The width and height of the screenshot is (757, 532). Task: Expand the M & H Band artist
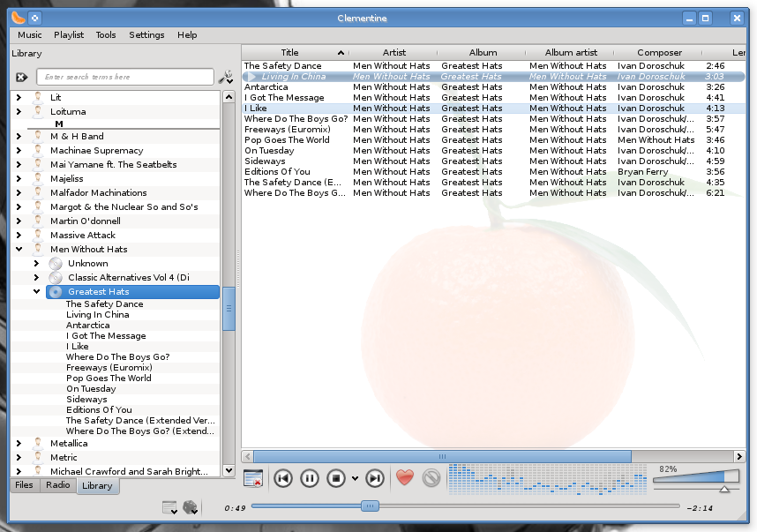tap(19, 136)
